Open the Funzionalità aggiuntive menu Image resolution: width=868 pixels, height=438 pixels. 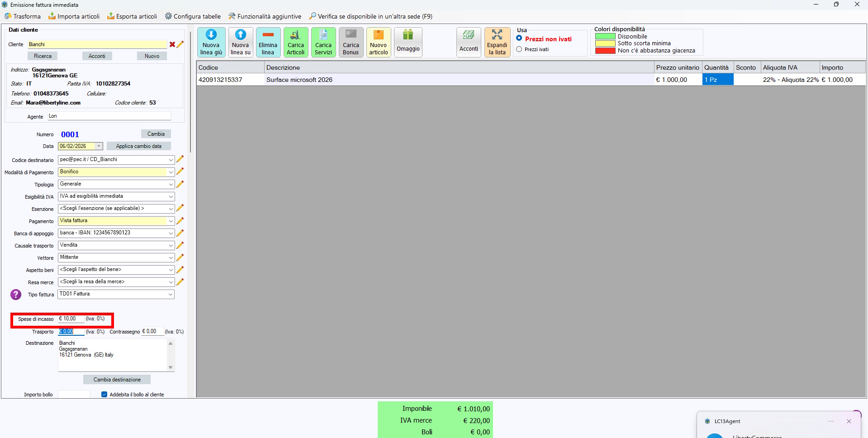265,16
